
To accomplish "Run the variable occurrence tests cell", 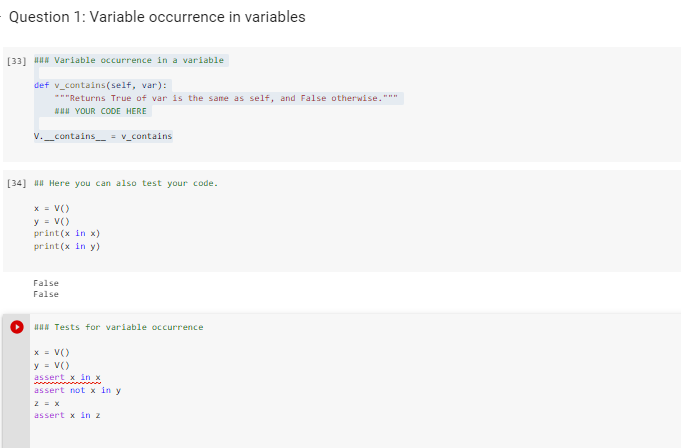I will click(x=17, y=327).
